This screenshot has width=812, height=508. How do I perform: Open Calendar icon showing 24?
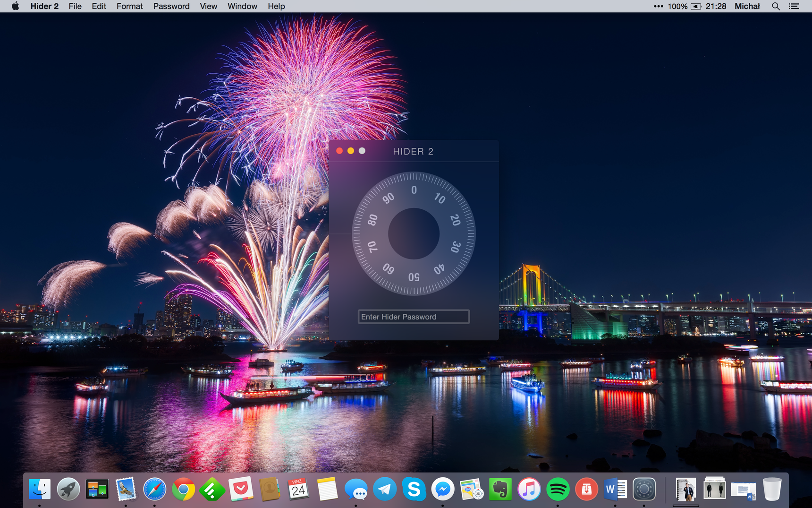298,490
